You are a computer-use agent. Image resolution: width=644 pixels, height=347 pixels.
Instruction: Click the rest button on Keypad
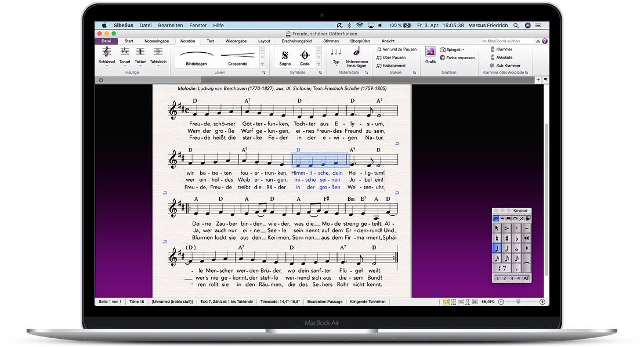501,268
